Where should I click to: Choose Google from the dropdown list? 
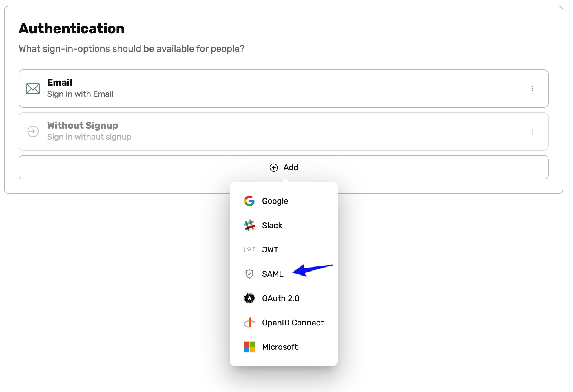[275, 201]
